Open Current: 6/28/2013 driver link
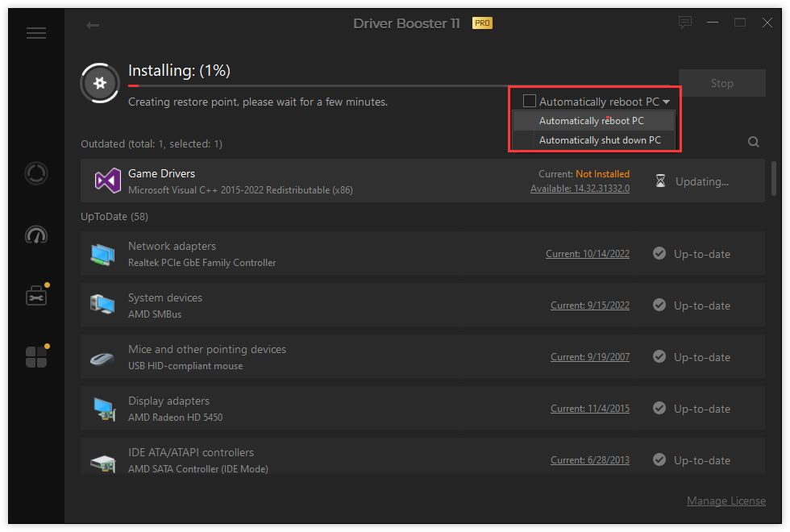790x532 pixels. pos(590,460)
